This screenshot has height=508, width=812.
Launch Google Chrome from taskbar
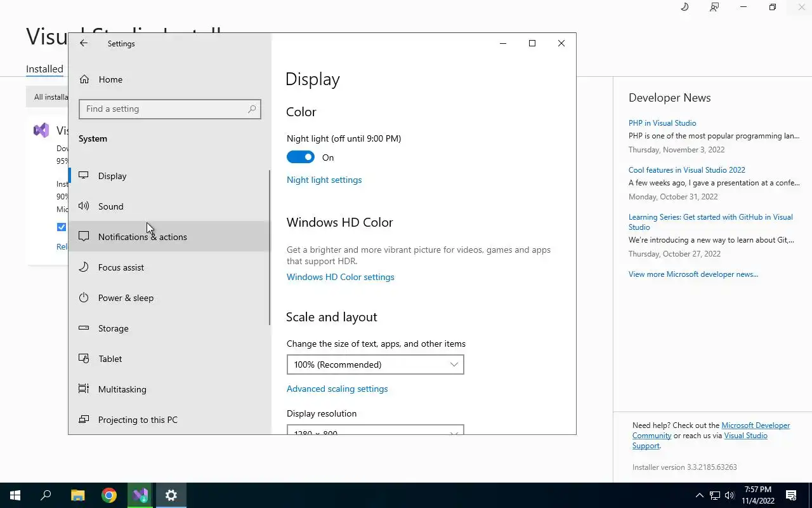point(109,495)
